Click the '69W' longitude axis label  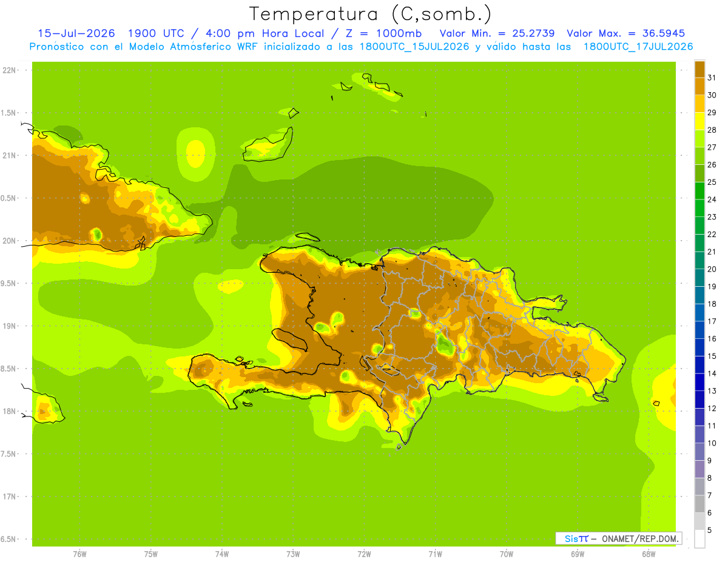(578, 554)
